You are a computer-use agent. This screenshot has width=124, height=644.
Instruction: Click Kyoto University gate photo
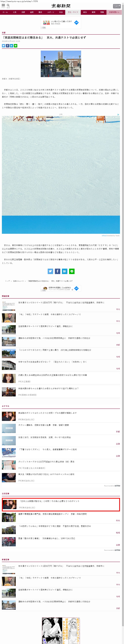point(61,64)
